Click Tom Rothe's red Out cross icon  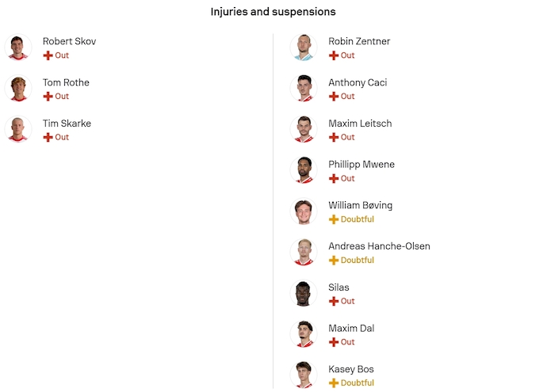tap(48, 97)
